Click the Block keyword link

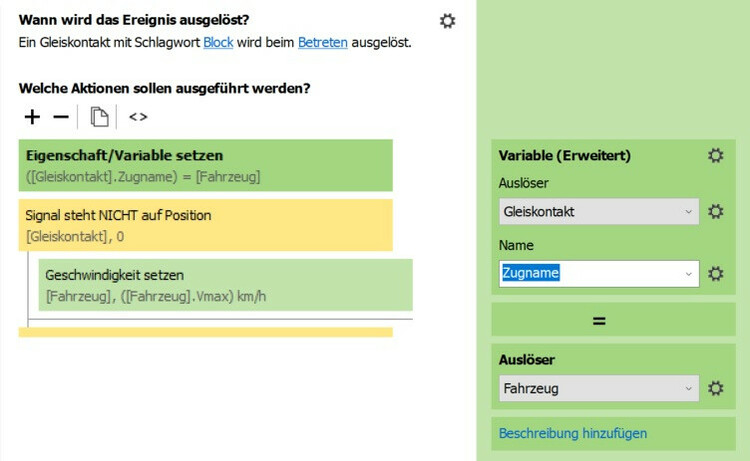(x=217, y=42)
